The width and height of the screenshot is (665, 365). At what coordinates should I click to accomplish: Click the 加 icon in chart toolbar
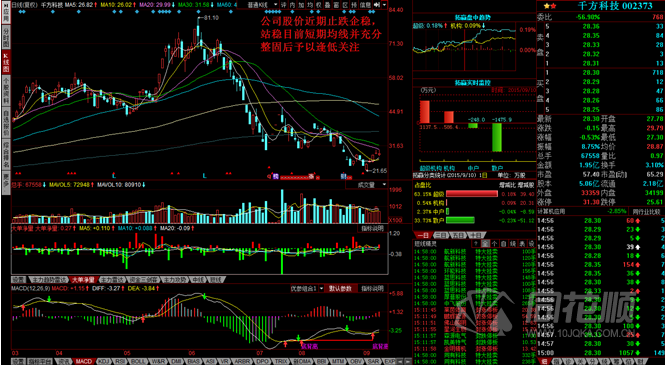[301, 5]
